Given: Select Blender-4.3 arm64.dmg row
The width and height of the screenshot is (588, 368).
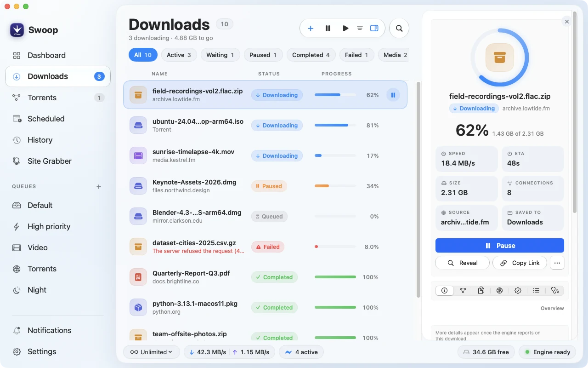Looking at the screenshot, I should [x=265, y=216].
